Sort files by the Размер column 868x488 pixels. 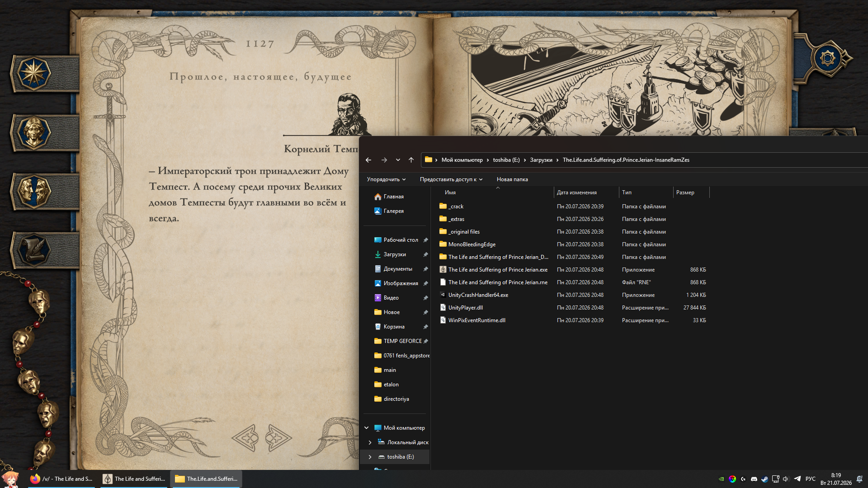691,192
